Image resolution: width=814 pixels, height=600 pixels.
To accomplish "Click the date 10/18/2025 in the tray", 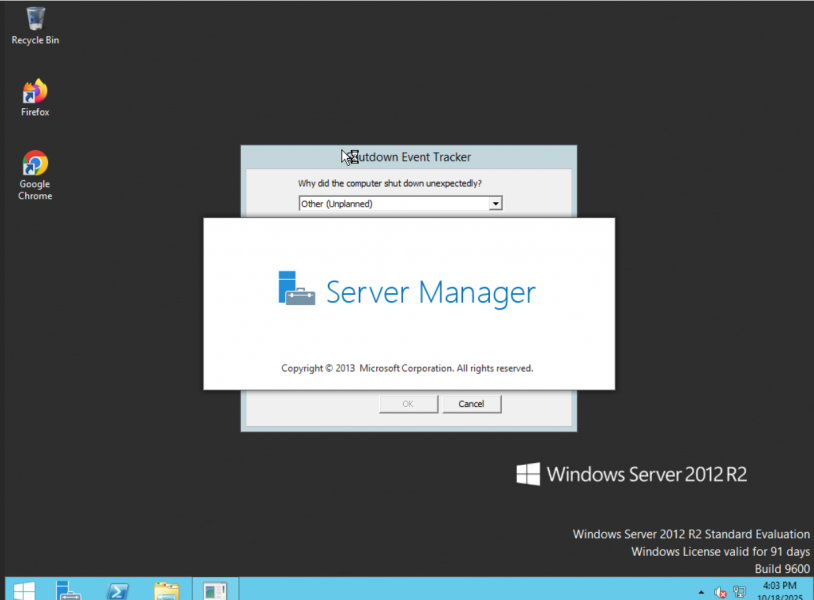I will point(778,596).
